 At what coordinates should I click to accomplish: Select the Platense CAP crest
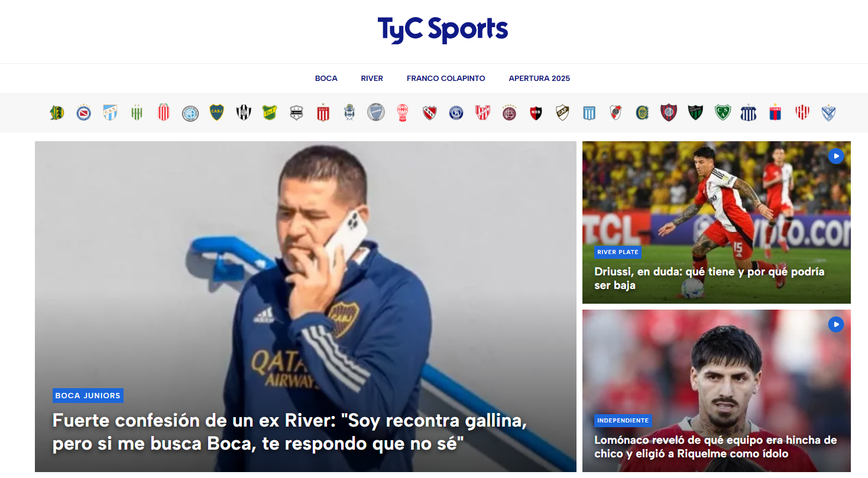[x=562, y=113]
